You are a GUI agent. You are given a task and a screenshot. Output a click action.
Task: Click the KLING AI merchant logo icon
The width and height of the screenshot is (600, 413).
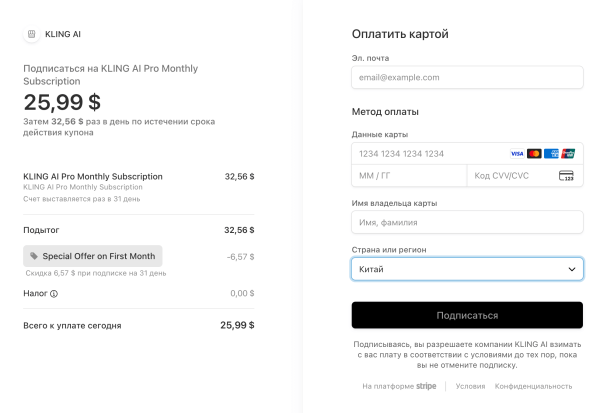point(30,34)
